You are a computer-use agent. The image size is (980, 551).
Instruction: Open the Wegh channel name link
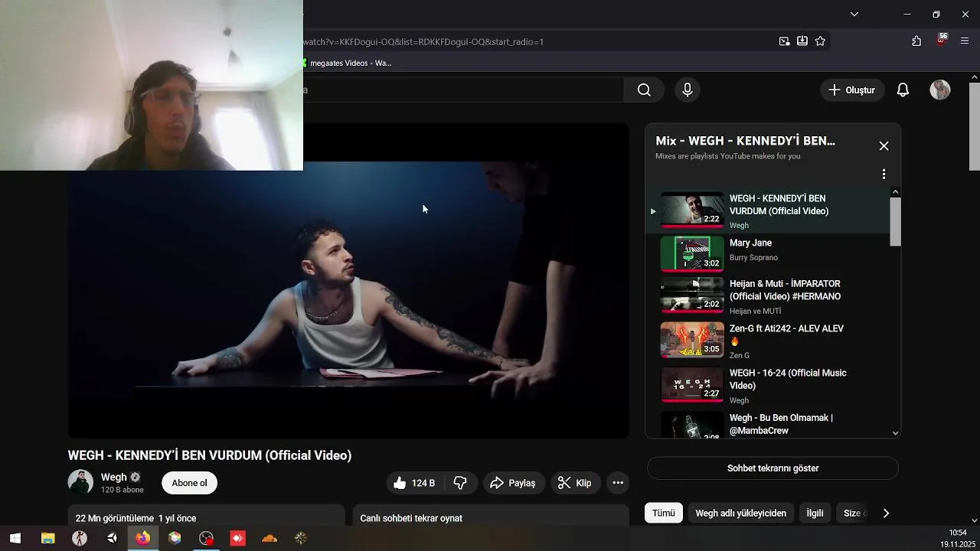click(113, 477)
